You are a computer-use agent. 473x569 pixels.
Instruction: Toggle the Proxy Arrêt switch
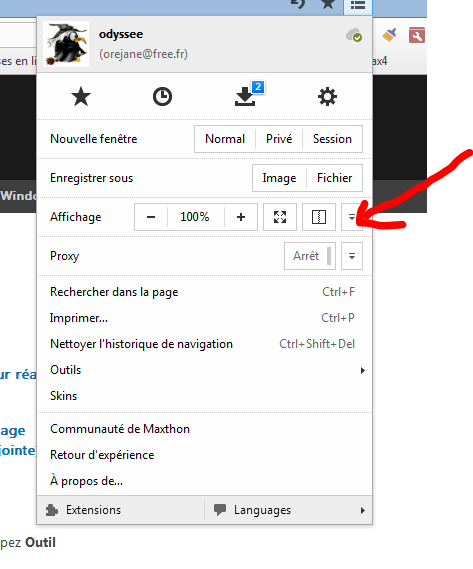pos(310,256)
